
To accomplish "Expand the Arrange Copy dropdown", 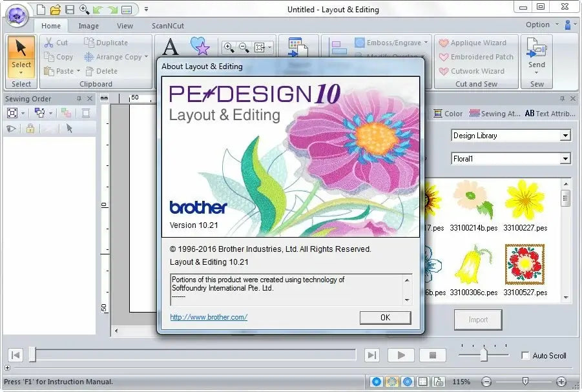I will (x=146, y=57).
